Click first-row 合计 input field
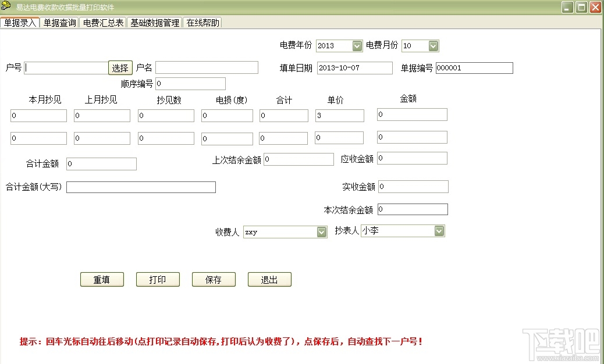Image resolution: width=604 pixels, height=364 pixels. (x=284, y=116)
